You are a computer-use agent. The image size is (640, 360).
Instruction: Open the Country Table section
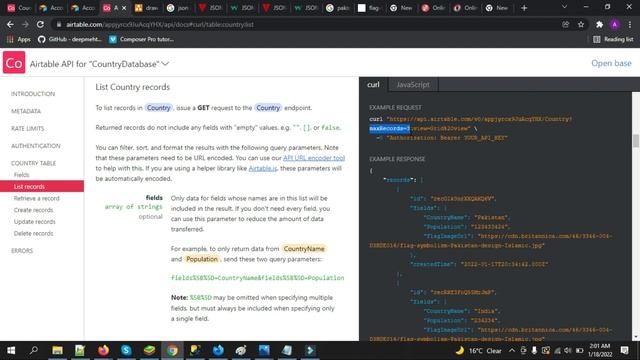pos(33,163)
